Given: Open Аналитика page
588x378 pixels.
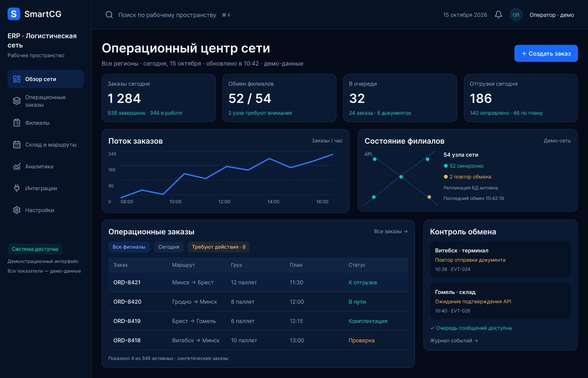Looking at the screenshot, I should tap(46, 166).
